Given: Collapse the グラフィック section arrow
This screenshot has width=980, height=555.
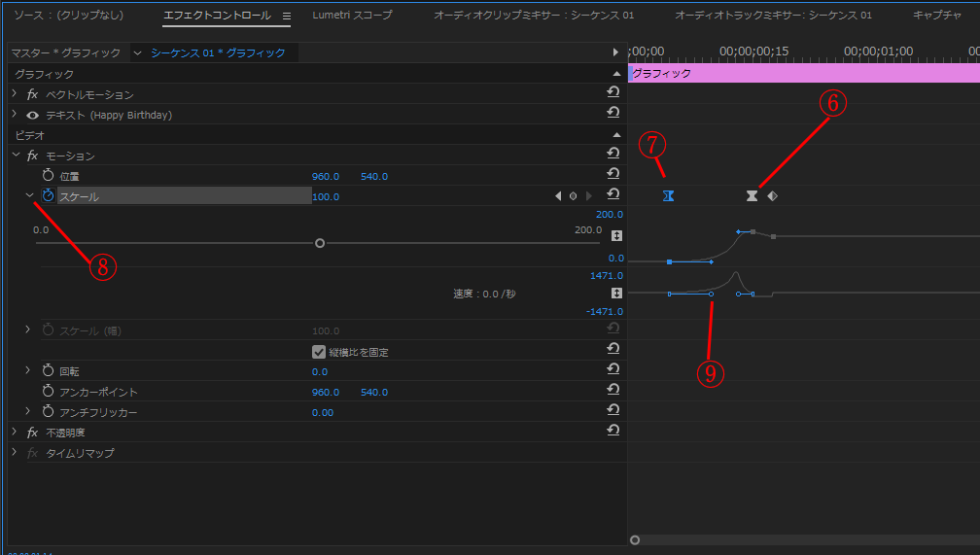Looking at the screenshot, I should (x=616, y=74).
